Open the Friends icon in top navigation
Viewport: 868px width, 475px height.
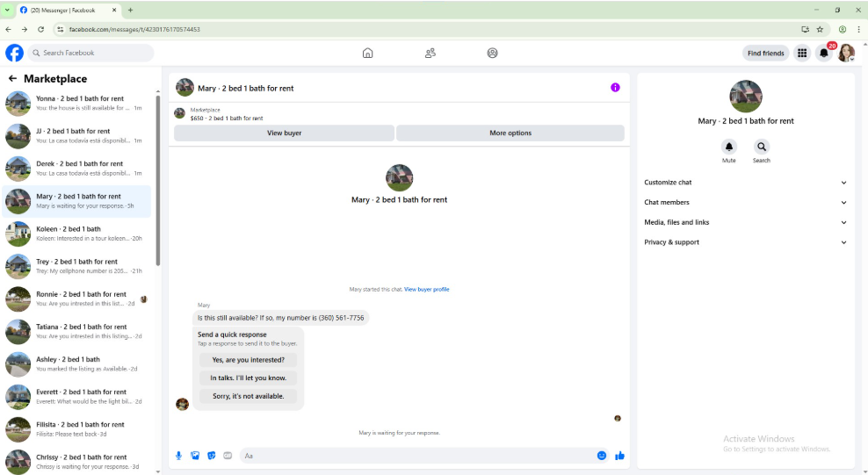pos(430,53)
